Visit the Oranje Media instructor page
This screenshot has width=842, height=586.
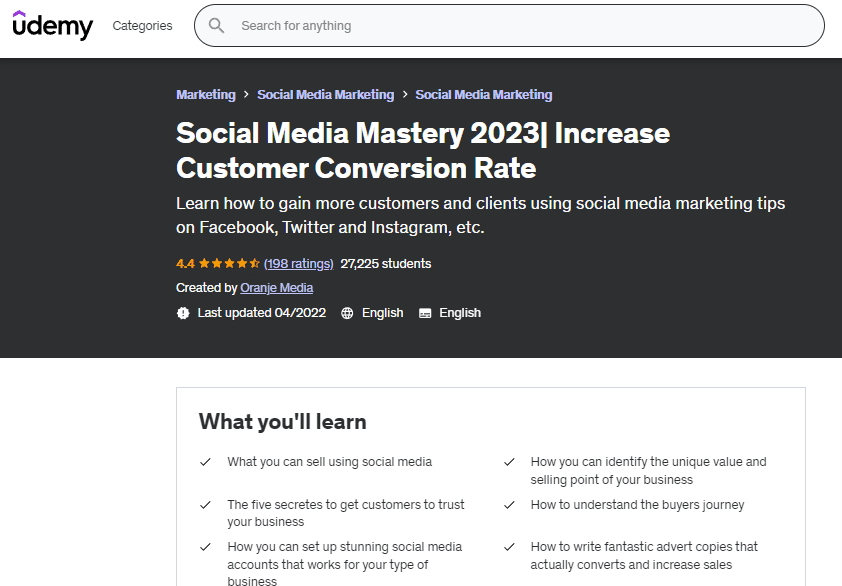click(x=277, y=288)
